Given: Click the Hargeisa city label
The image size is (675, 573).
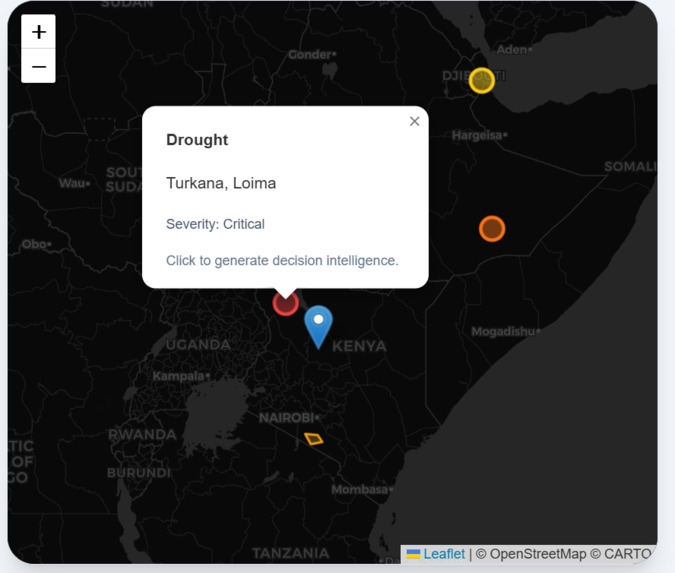Looking at the screenshot, I should (x=477, y=135).
